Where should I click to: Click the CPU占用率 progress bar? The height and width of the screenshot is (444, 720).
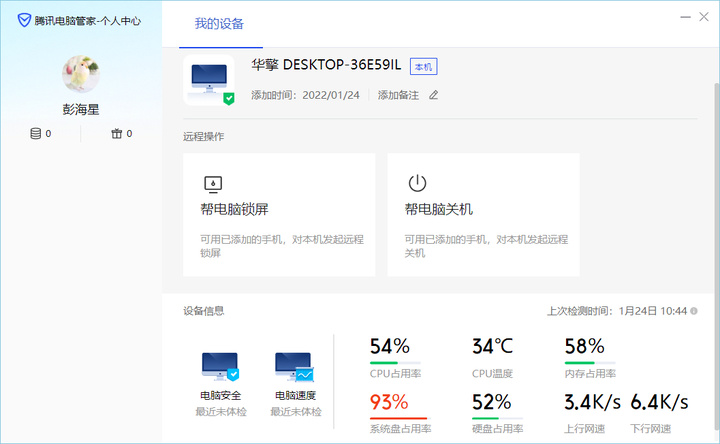point(395,363)
